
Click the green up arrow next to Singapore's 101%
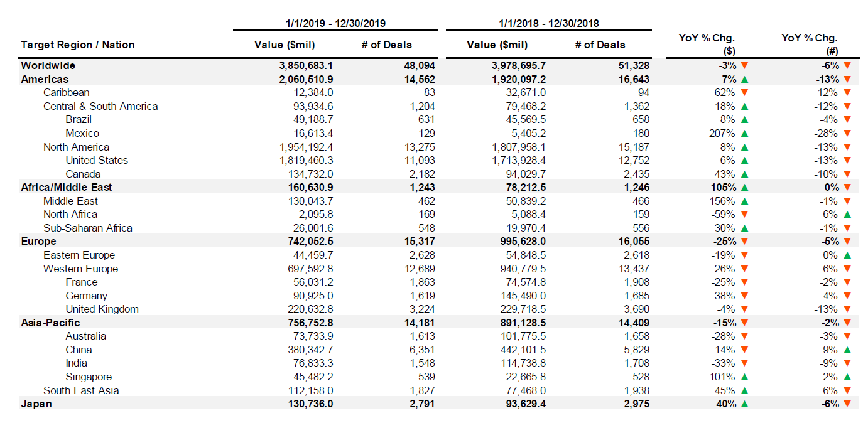coord(744,377)
